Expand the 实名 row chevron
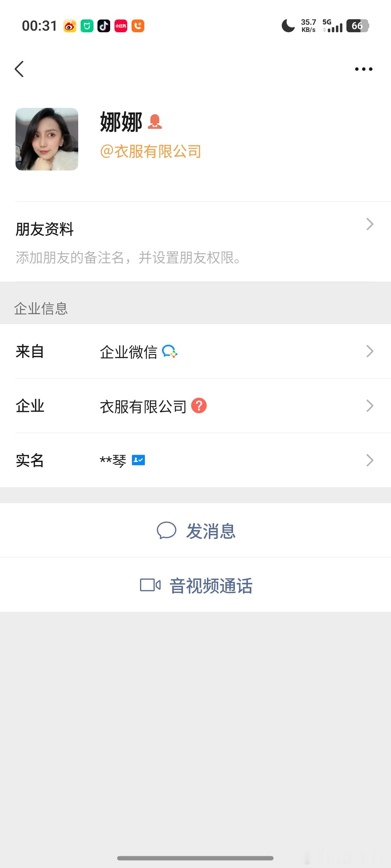391x868 pixels. pyautogui.click(x=370, y=460)
